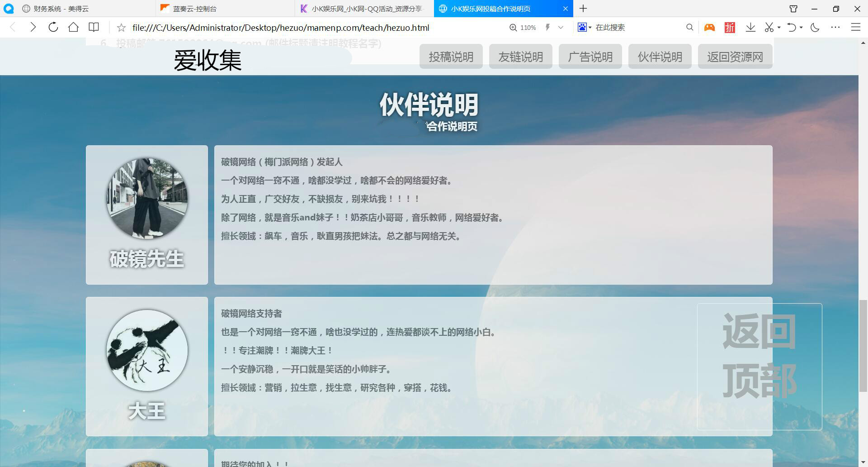Viewport: 868px width, 467px height.
Task: Open the hamburger main menu
Action: click(x=855, y=28)
